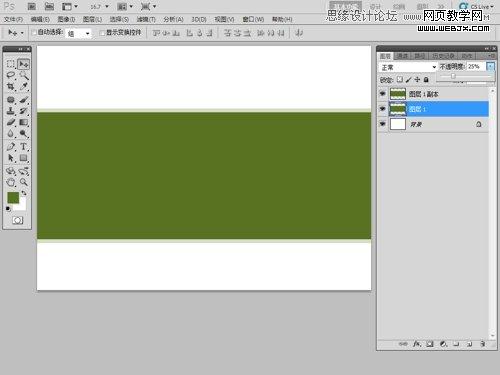This screenshot has width=500, height=375.
Task: Select the Rectangular Marquee tool
Action: (x=11, y=64)
